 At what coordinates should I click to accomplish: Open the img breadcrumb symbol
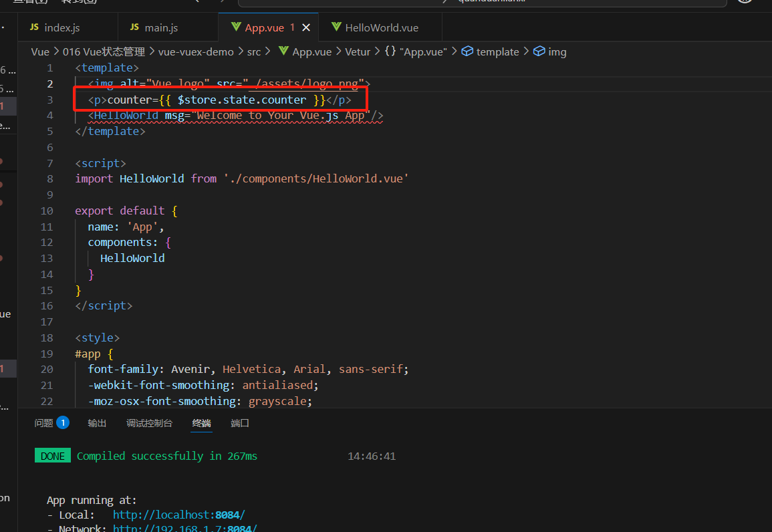(557, 51)
